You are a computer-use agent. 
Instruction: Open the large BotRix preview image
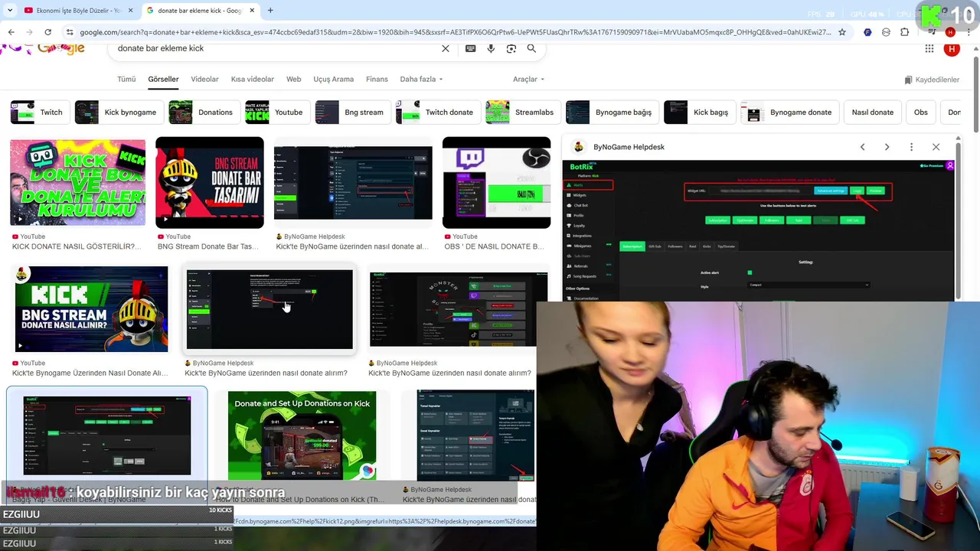(759, 230)
